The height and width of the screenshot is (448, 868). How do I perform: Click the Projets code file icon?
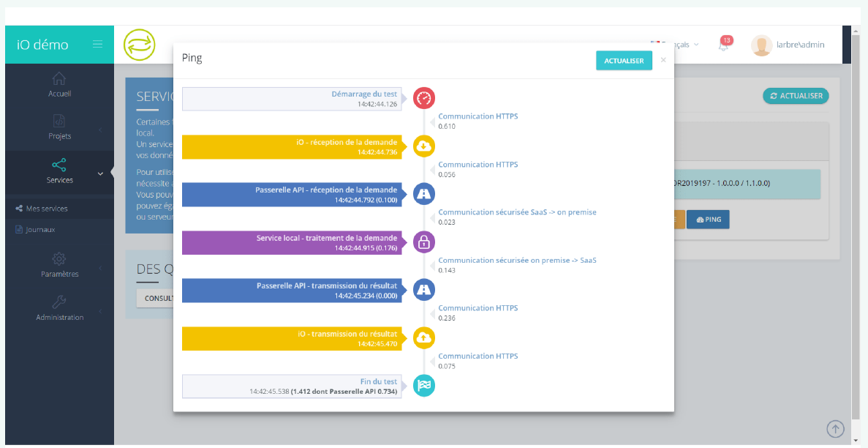[59, 121]
